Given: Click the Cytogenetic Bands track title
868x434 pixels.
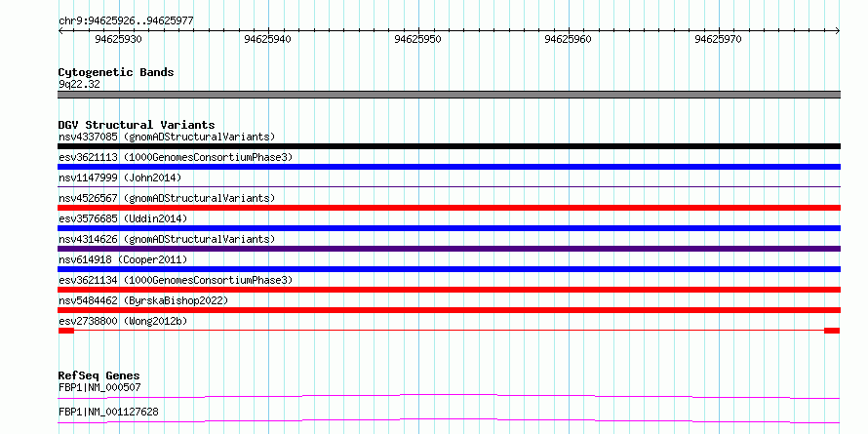Looking at the screenshot, I should 116,72.
